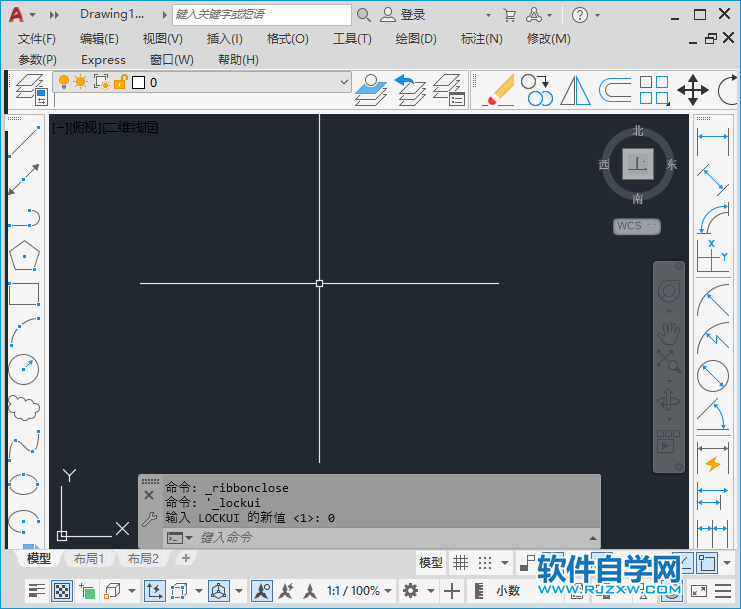This screenshot has height=609, width=741.
Task: Toggle dynamic UCS status icon
Action: click(x=155, y=591)
